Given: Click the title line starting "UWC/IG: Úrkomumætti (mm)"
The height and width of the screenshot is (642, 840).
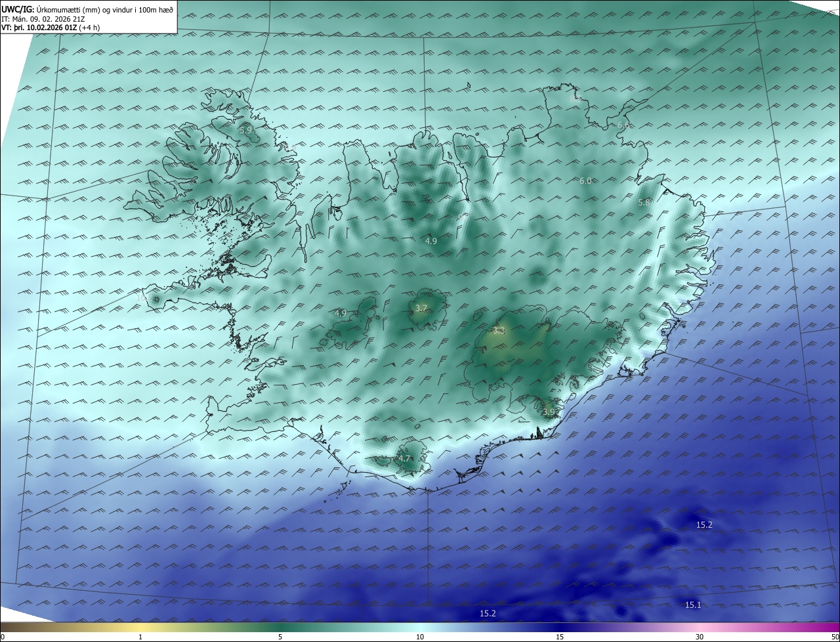Looking at the screenshot, I should coord(87,10).
